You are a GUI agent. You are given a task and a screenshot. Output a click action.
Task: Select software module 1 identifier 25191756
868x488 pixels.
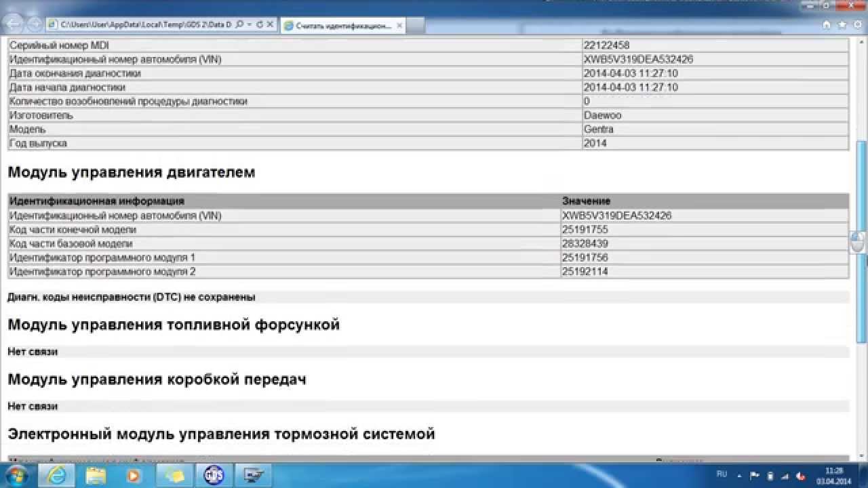(585, 258)
